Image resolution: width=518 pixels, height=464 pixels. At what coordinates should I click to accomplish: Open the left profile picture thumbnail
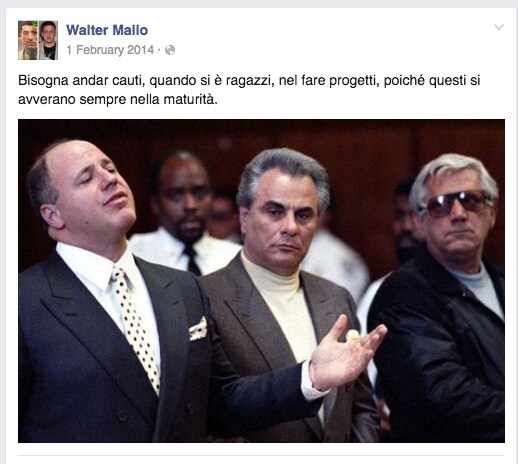tap(28, 40)
